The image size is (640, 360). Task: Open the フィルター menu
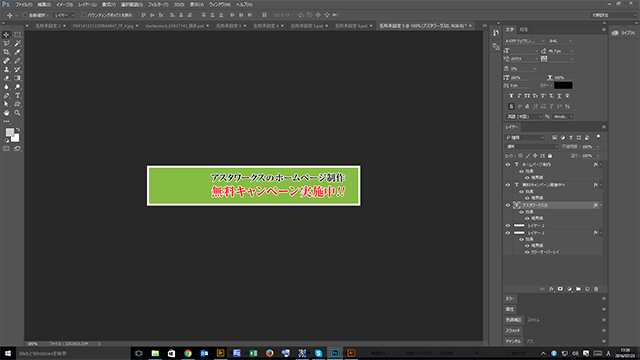point(158,4)
